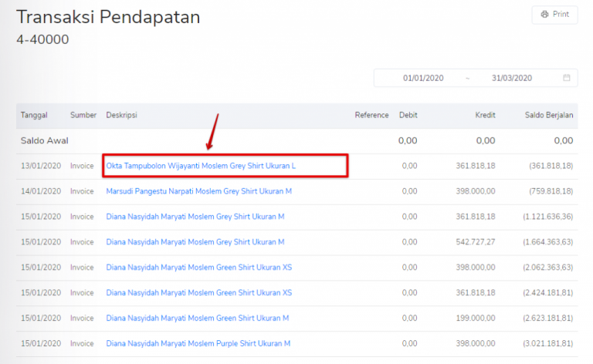Open the calendar icon in date range

[x=566, y=78]
